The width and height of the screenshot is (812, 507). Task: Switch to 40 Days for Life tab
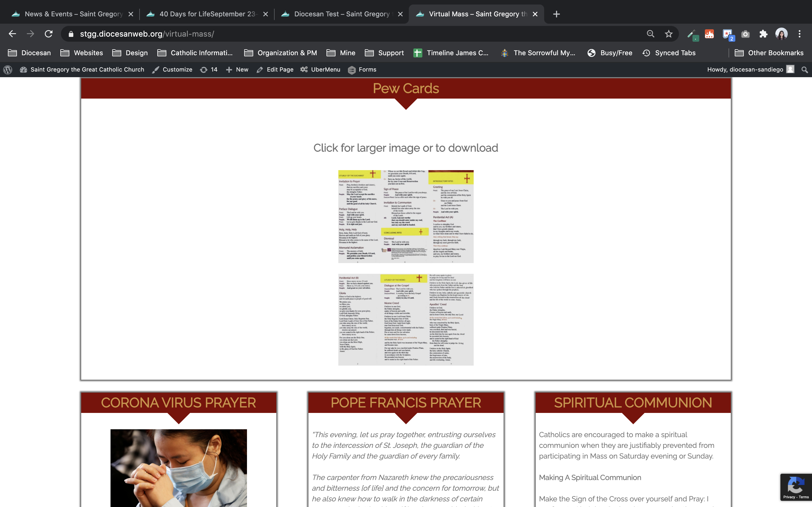click(207, 14)
